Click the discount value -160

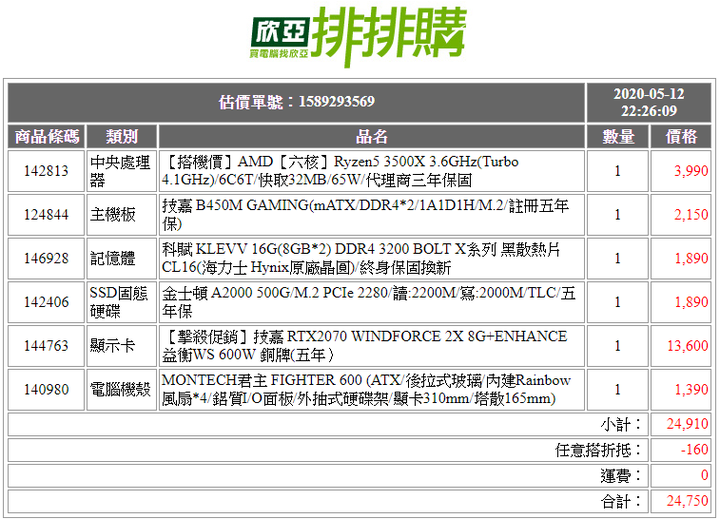tap(694, 450)
